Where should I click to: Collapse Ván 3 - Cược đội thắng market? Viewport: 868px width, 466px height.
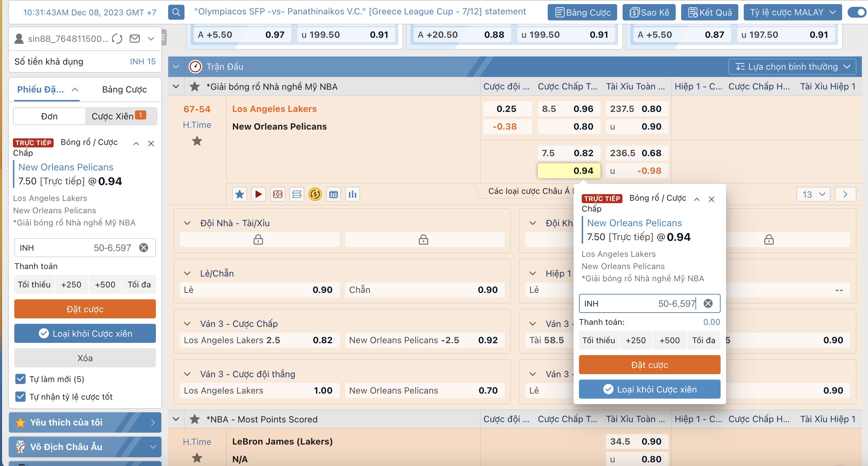(187, 374)
